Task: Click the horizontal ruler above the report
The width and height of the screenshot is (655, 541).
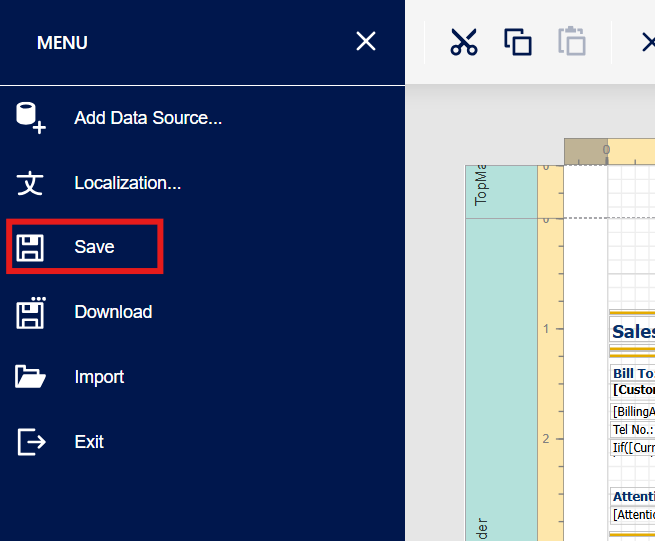Action: 630,152
